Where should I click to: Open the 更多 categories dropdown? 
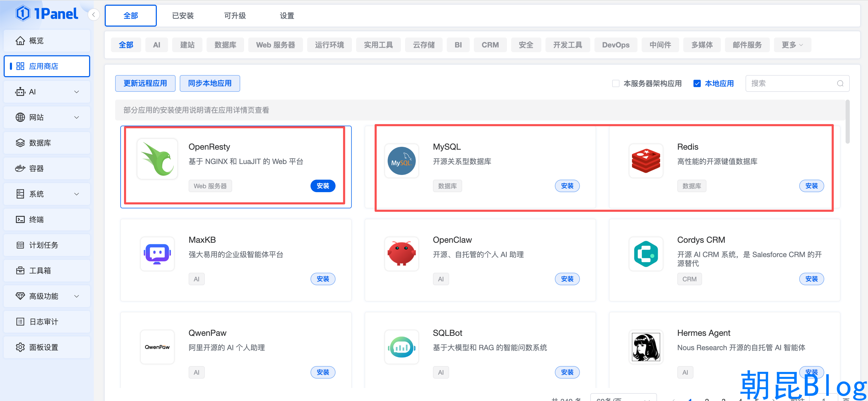792,45
